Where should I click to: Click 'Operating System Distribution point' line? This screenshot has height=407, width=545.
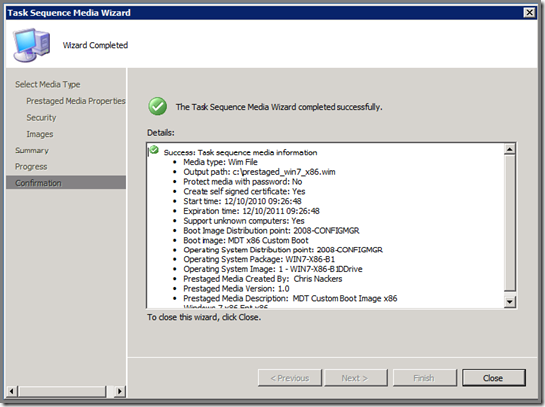283,250
